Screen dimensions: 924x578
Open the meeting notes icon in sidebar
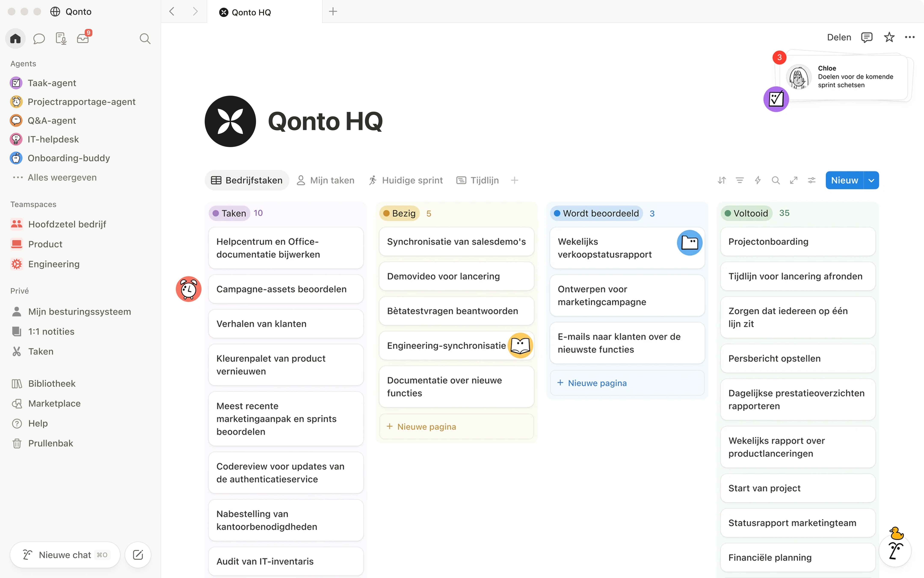61,38
